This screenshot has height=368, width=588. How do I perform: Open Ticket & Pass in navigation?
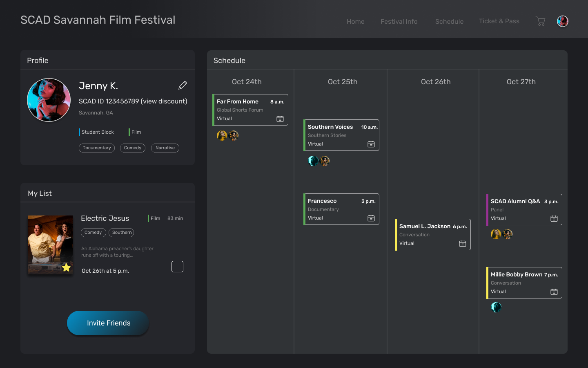tap(499, 21)
